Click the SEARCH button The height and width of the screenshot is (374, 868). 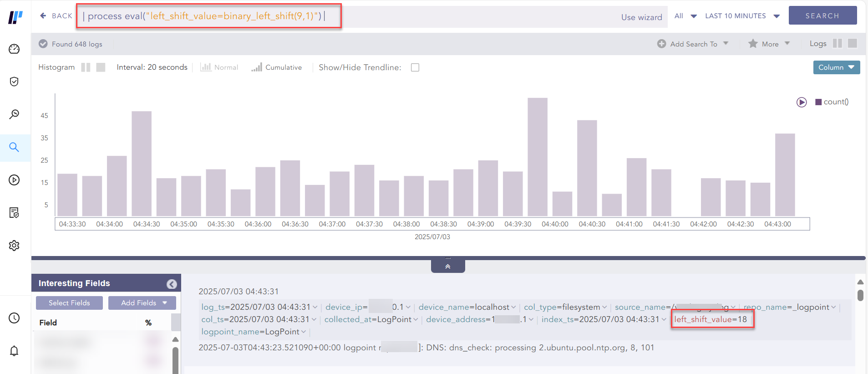822,15
